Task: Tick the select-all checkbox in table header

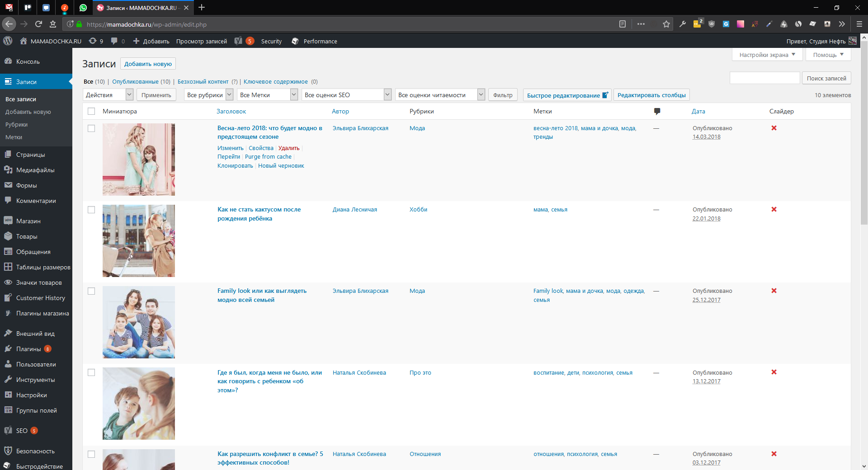Action: pyautogui.click(x=91, y=111)
